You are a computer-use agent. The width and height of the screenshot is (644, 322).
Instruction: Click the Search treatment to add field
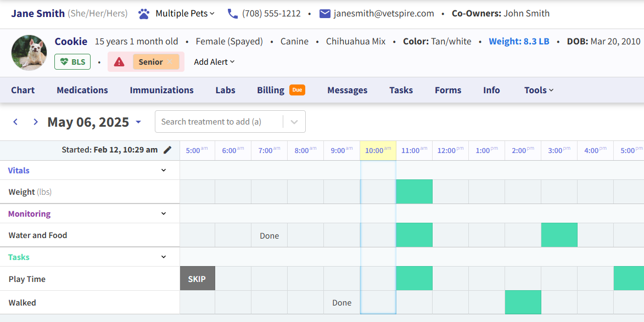[220, 122]
